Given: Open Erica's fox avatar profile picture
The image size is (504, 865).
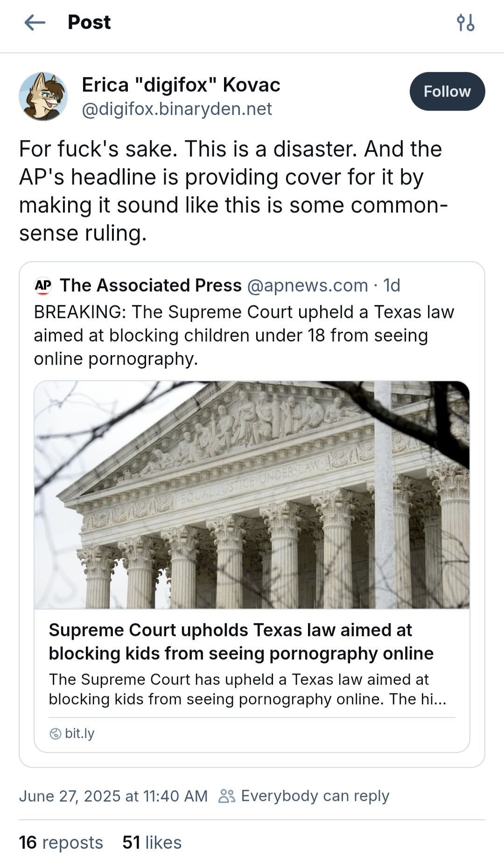Looking at the screenshot, I should tap(43, 96).
